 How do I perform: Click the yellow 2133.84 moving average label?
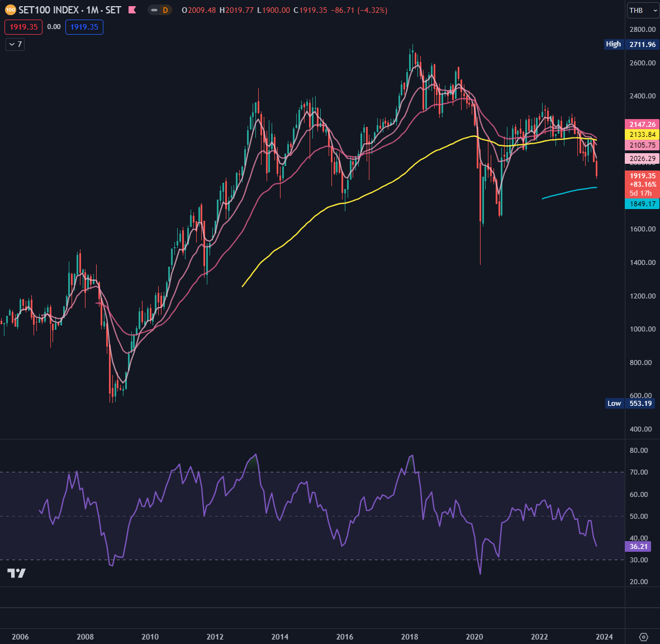pyautogui.click(x=642, y=134)
